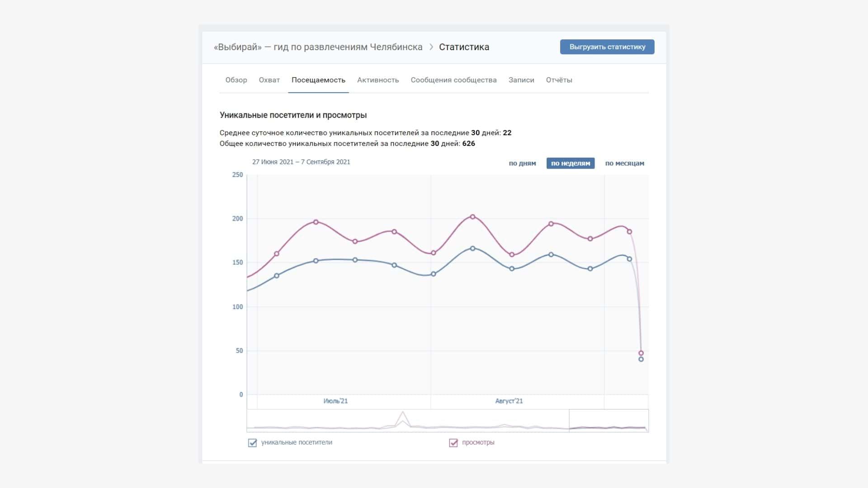Switch chart to по месяцам

[624, 163]
